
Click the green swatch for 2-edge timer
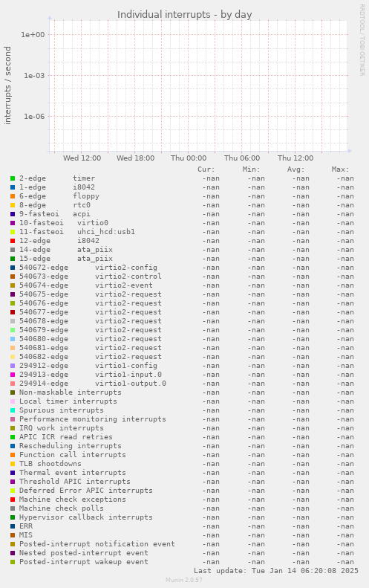coord(13,178)
